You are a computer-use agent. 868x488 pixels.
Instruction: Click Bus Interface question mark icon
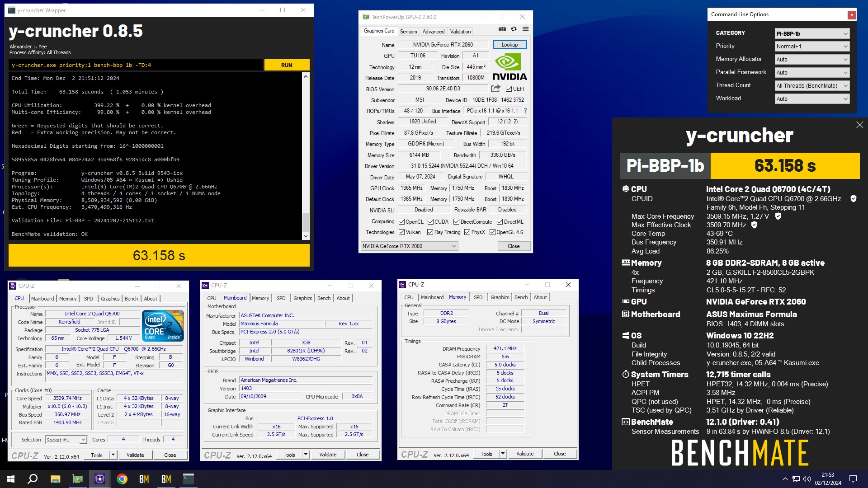(525, 111)
